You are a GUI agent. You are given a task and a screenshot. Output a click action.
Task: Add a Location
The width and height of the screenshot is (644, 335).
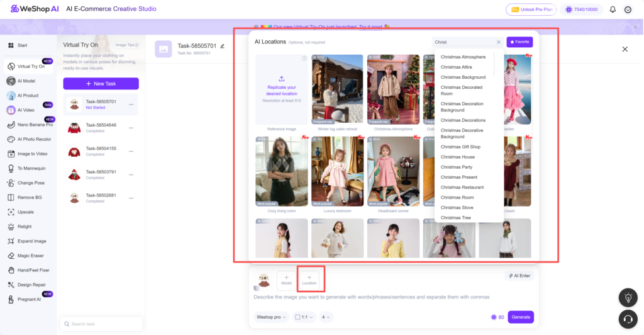tap(309, 280)
